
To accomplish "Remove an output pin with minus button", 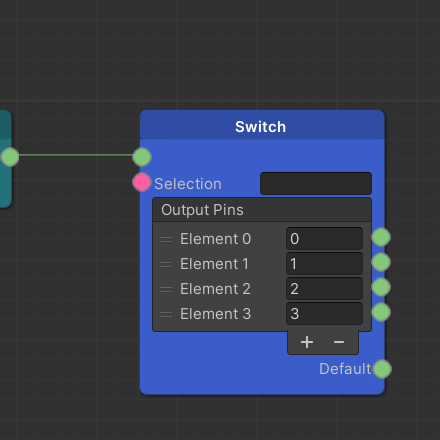I will point(339,342).
